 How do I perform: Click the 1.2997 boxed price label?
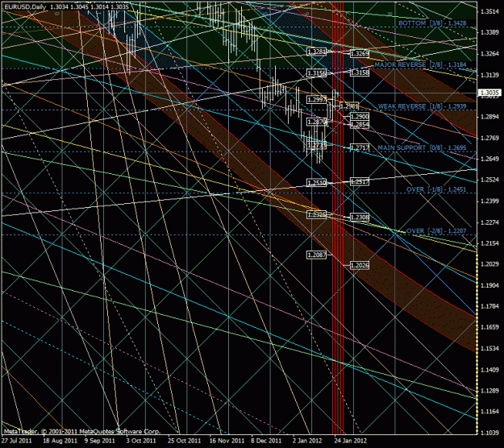(x=317, y=100)
